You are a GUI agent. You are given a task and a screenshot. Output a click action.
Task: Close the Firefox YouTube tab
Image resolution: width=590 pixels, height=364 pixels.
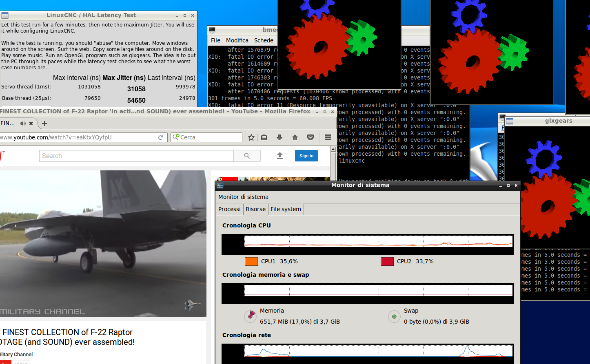click(31, 124)
